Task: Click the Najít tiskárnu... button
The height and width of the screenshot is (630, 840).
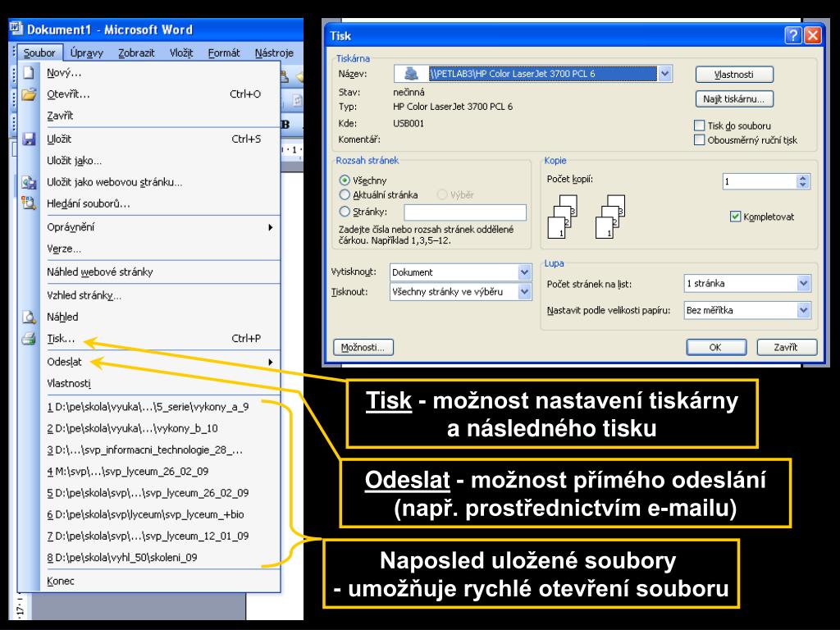Action: (734, 98)
